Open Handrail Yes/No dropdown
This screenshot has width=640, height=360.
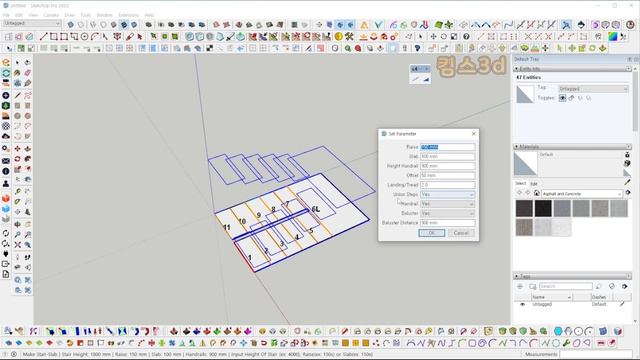[x=448, y=204]
